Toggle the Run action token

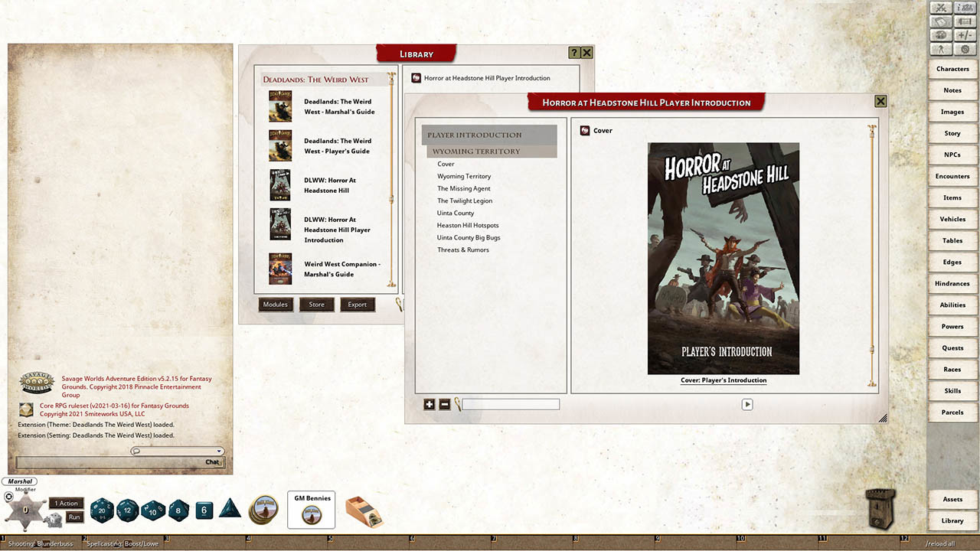(x=73, y=517)
